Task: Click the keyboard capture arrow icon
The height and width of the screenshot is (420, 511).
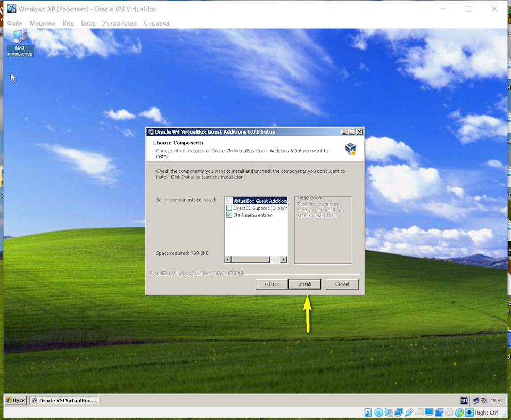Action: pos(469,413)
